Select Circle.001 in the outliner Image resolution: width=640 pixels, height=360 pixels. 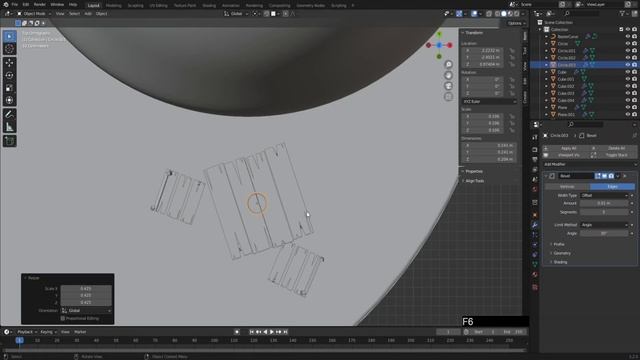point(566,51)
